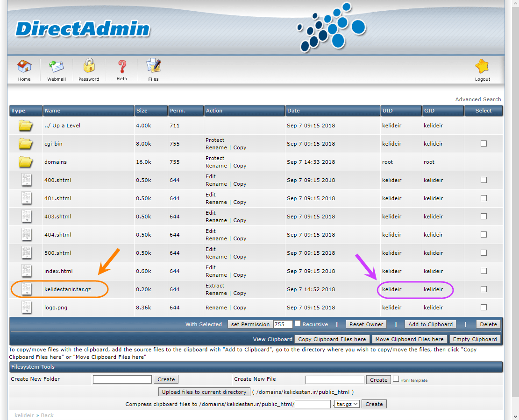Click the DirectAdmin logo
This screenshot has width=519, height=420.
click(x=83, y=29)
